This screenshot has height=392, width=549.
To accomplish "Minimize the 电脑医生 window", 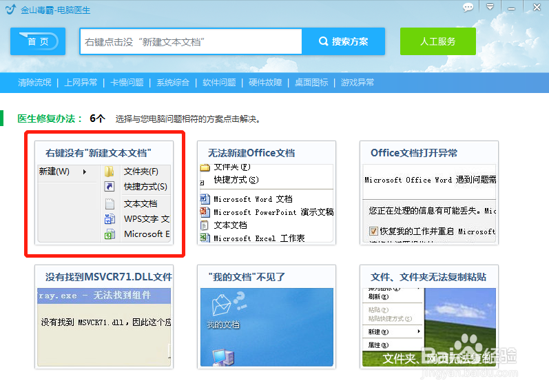I will (x=512, y=8).
